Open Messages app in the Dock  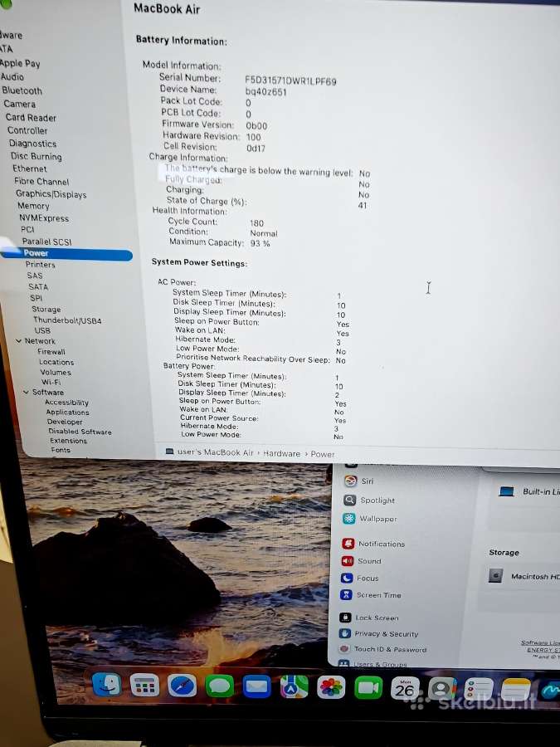220,687
